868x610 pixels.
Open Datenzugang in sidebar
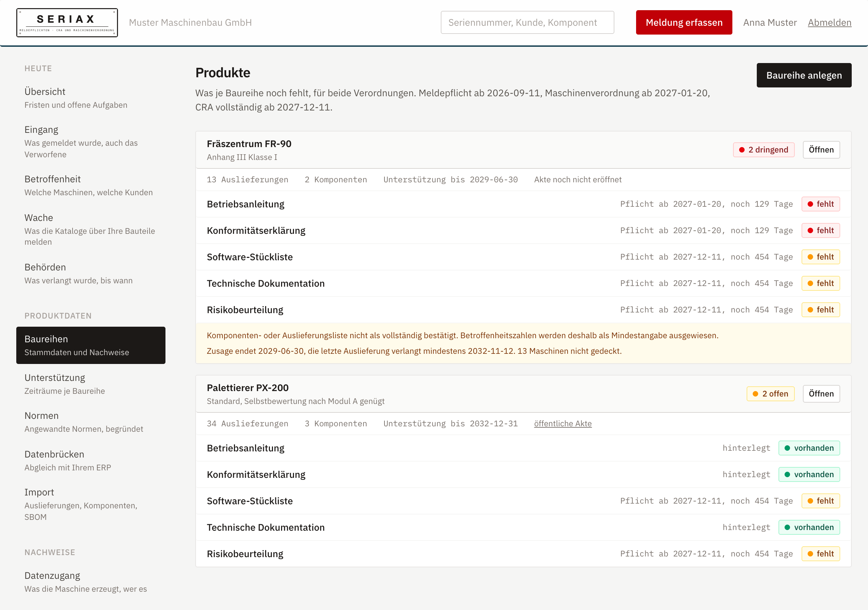tap(91, 582)
